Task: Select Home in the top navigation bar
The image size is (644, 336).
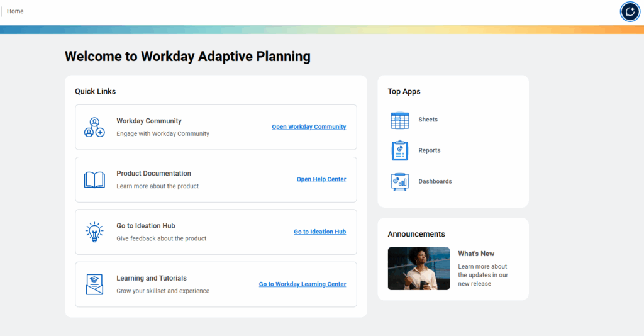Action: (15, 11)
